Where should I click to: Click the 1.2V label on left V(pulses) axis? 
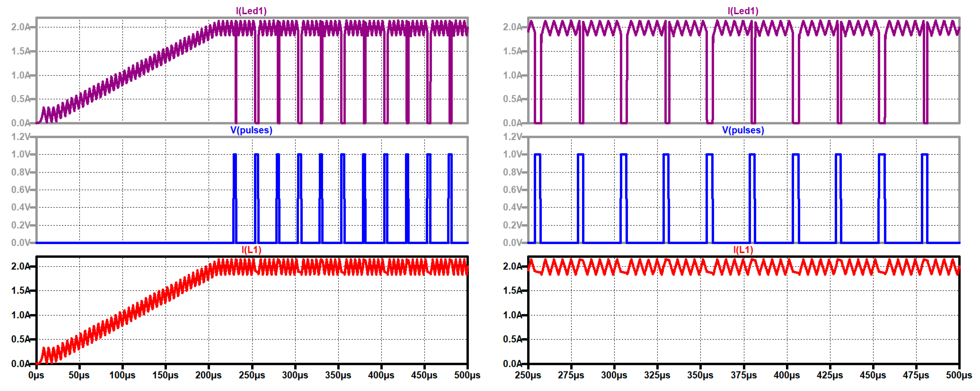tap(21, 137)
